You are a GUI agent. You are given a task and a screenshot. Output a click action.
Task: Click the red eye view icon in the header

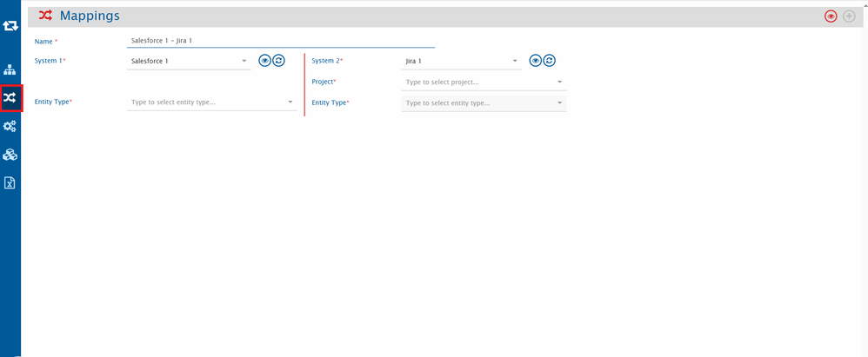(x=831, y=17)
